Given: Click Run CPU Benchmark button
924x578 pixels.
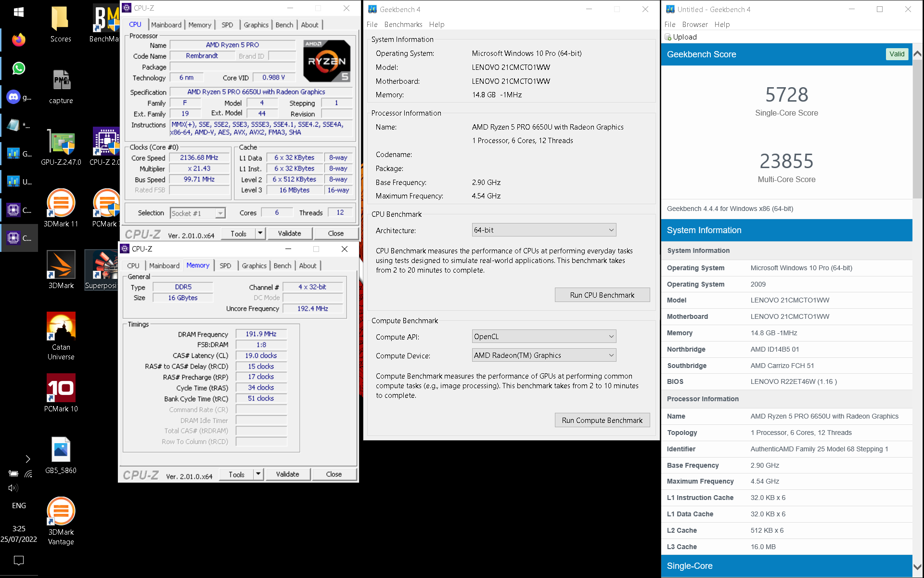Looking at the screenshot, I should tap(602, 295).
